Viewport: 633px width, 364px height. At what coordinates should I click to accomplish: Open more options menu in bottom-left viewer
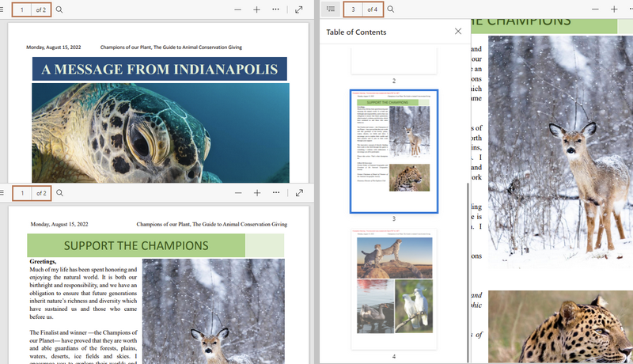tap(275, 193)
